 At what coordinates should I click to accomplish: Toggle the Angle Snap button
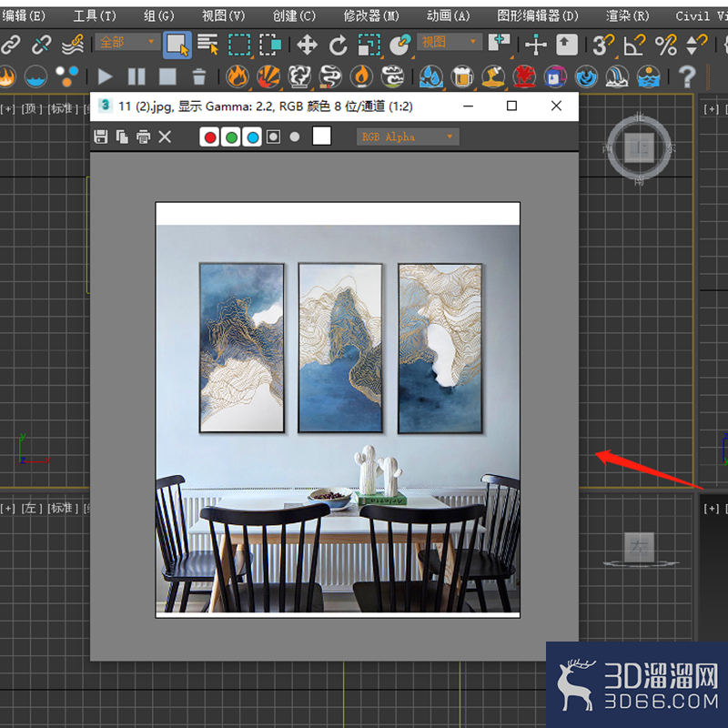(634, 45)
